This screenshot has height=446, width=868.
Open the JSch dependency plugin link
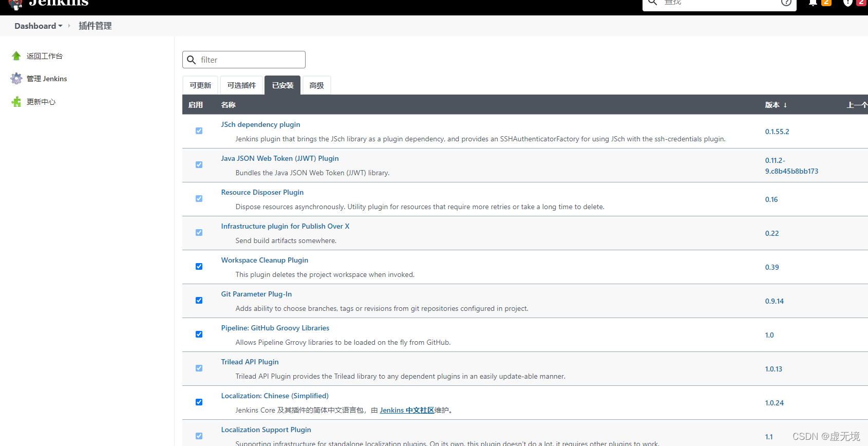[260, 125]
